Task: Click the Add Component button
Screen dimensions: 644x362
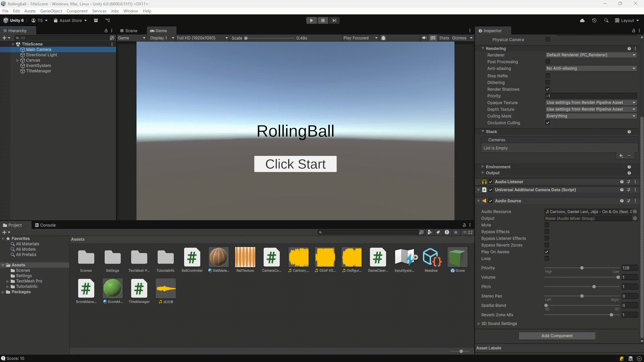Action: point(557,336)
